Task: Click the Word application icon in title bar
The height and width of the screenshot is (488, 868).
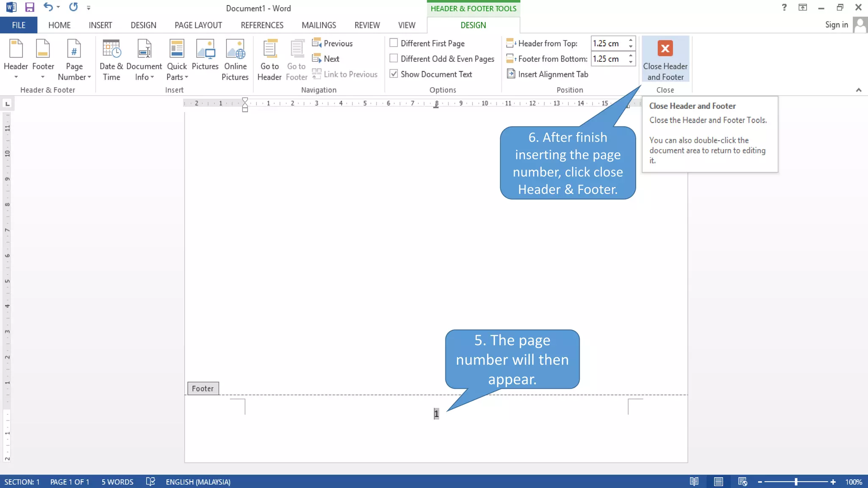Action: tap(11, 7)
